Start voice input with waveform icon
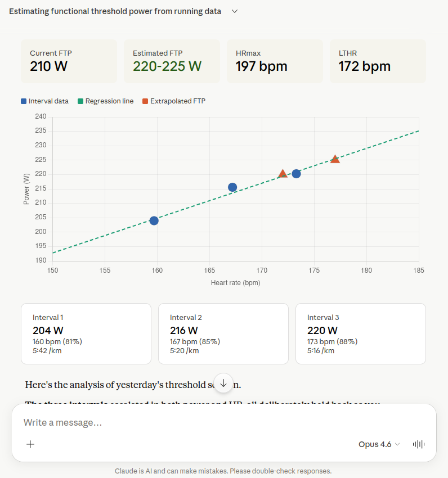Screen dimensions: 448x478 [x=418, y=444]
